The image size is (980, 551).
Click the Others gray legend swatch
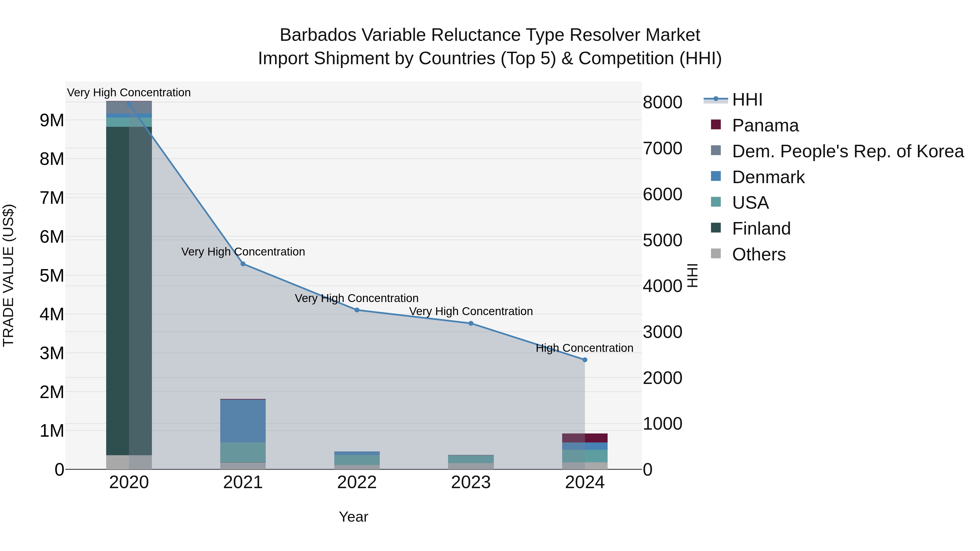(716, 253)
